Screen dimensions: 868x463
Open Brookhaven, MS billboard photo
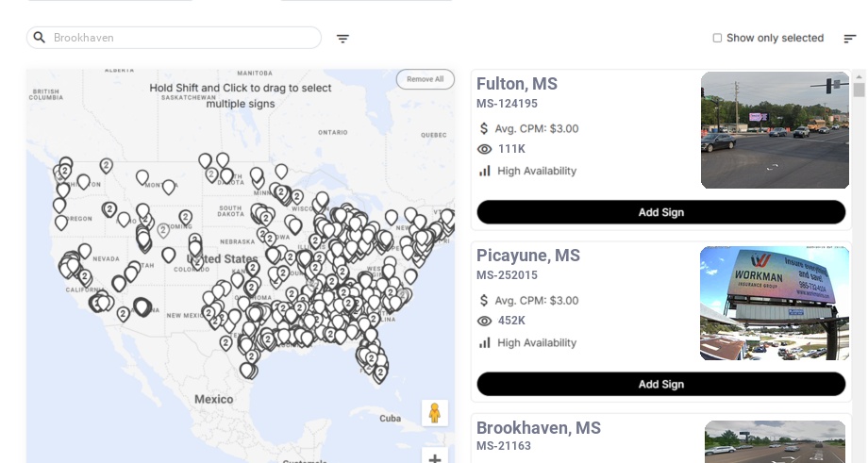pos(775,441)
